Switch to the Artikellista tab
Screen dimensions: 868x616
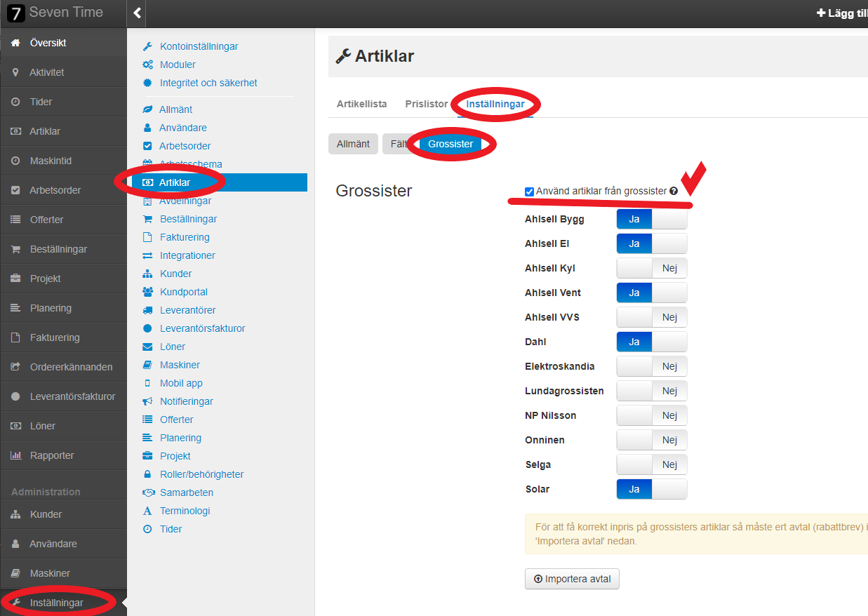(362, 104)
